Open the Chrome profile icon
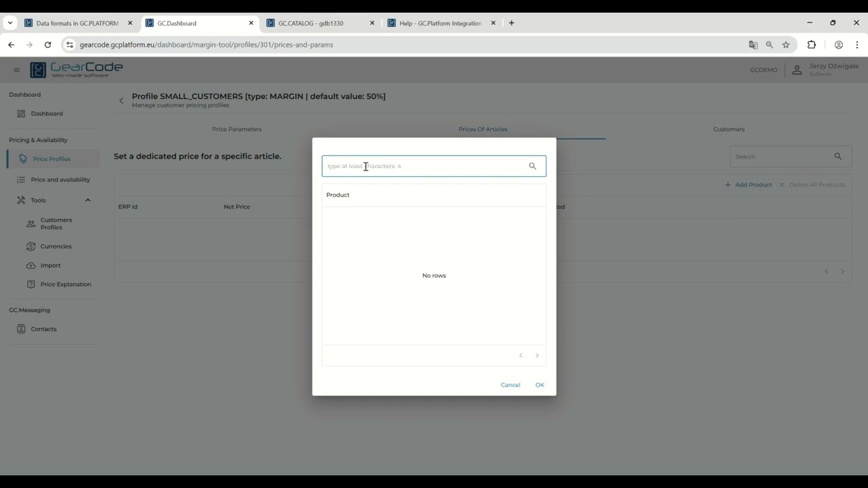The image size is (868, 488). tap(839, 45)
